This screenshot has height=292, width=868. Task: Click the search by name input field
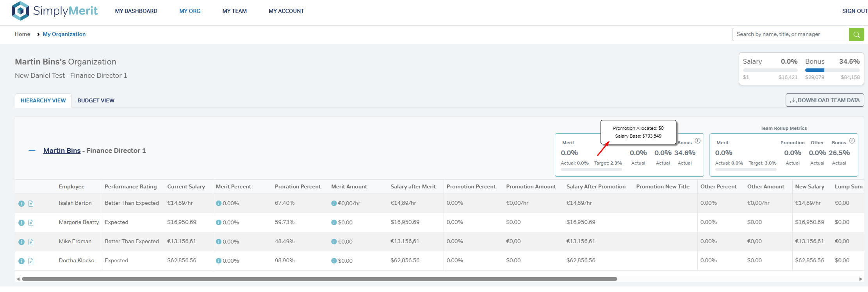[790, 34]
